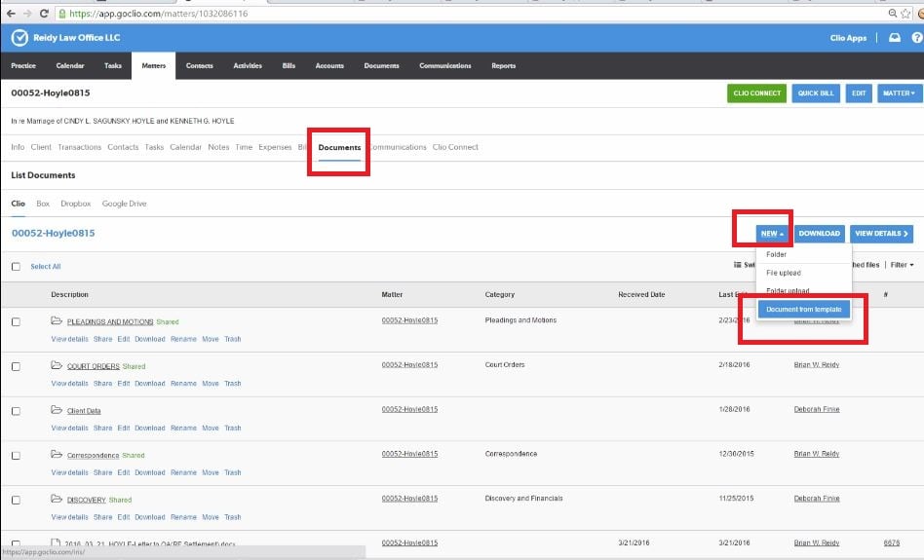Click the EDIT matter button
924x560 pixels.
(x=859, y=93)
